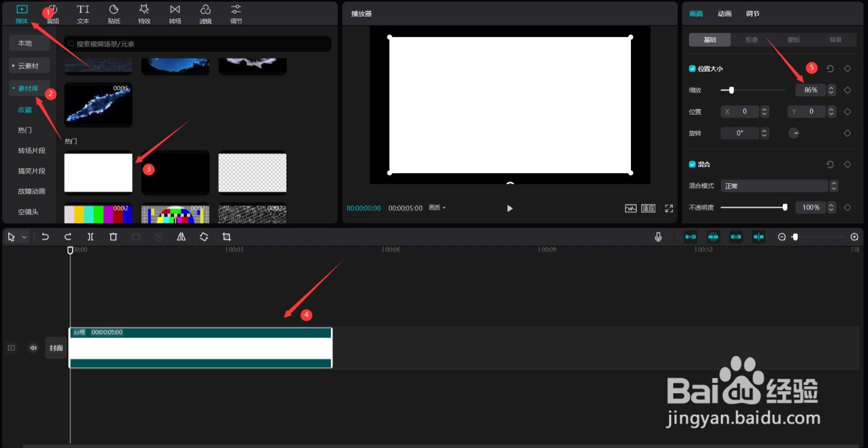Play the preview in the player
868x448 pixels.
coord(509,209)
